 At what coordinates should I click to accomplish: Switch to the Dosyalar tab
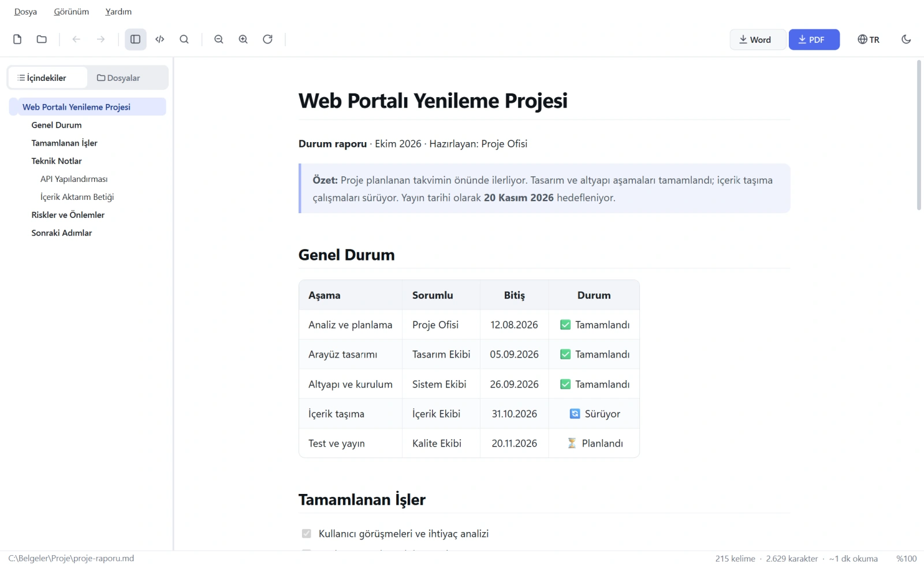[x=118, y=78]
